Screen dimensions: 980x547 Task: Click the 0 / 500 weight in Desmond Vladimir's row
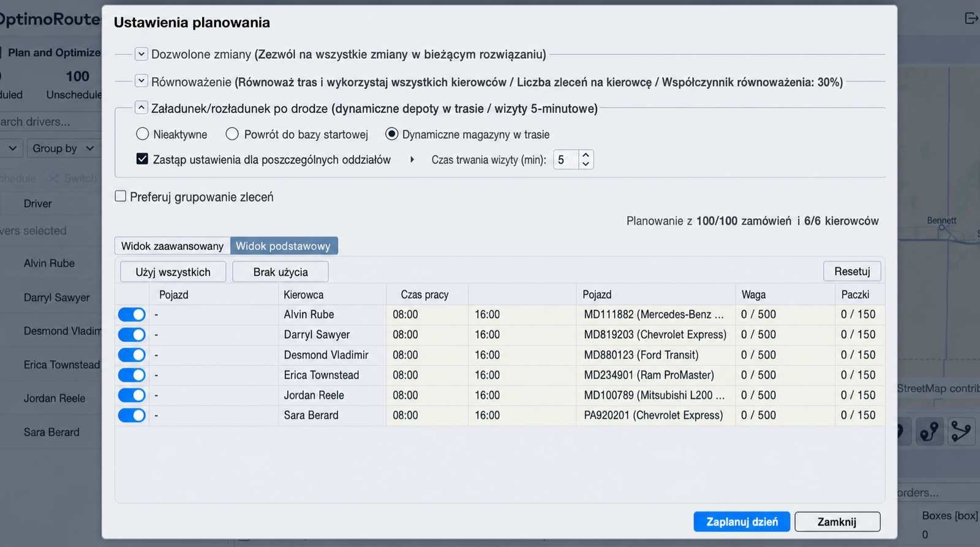758,355
